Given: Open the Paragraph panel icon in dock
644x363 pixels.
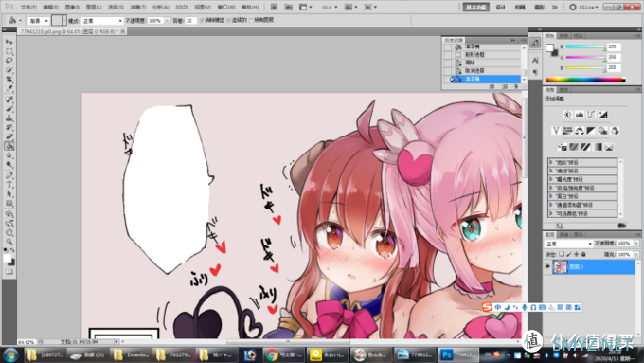Looking at the screenshot, I should tap(535, 72).
